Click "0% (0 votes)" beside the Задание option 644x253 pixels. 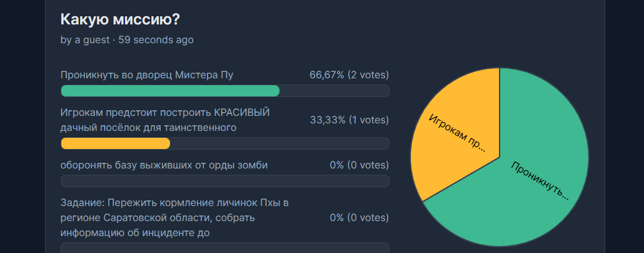359,218
